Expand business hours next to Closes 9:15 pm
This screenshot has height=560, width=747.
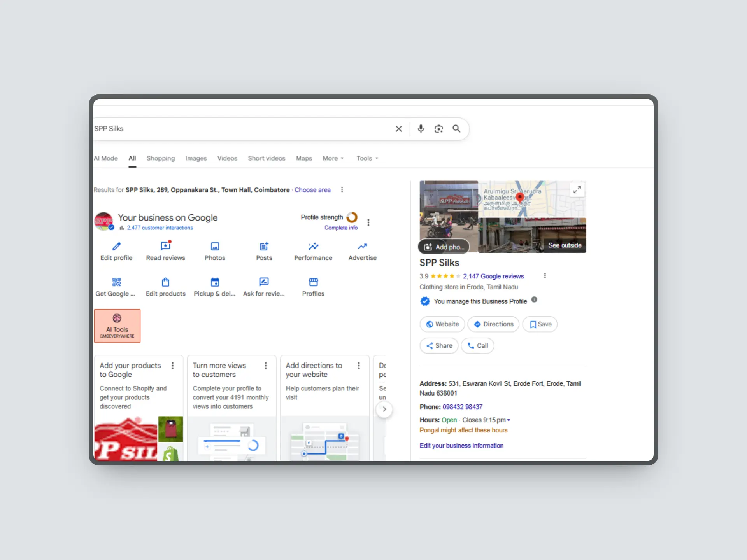tap(509, 420)
